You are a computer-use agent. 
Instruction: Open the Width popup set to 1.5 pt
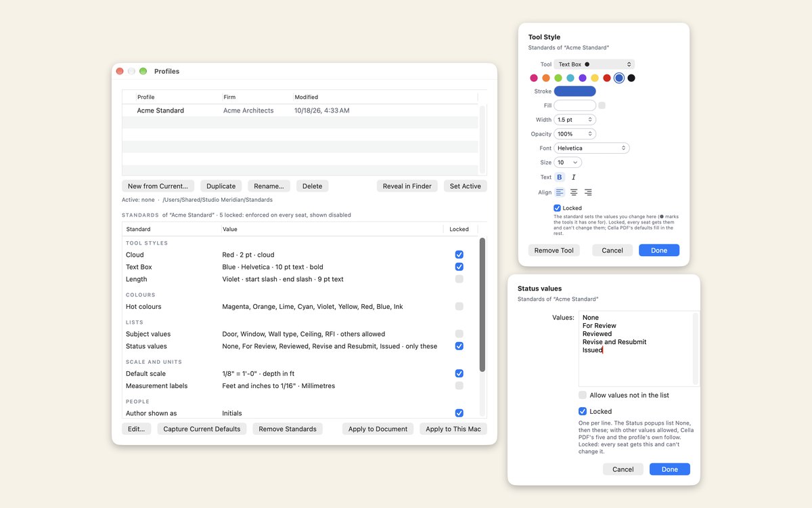coord(575,120)
